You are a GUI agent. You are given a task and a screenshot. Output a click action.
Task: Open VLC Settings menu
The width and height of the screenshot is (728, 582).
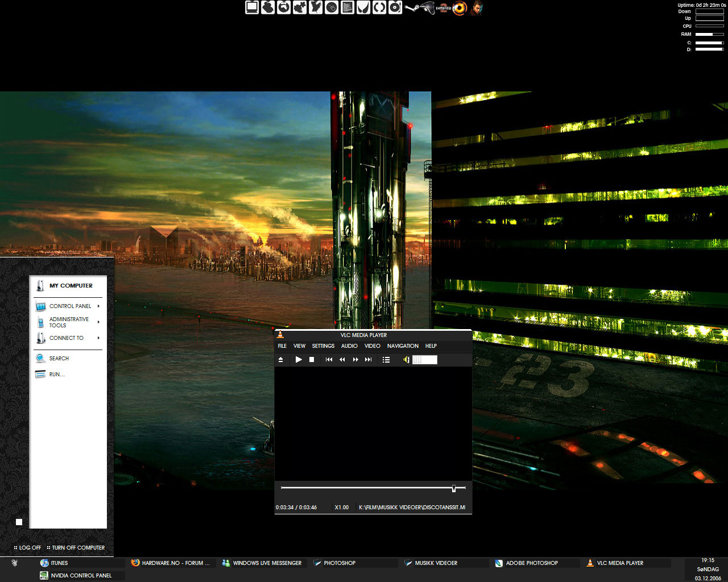(323, 346)
